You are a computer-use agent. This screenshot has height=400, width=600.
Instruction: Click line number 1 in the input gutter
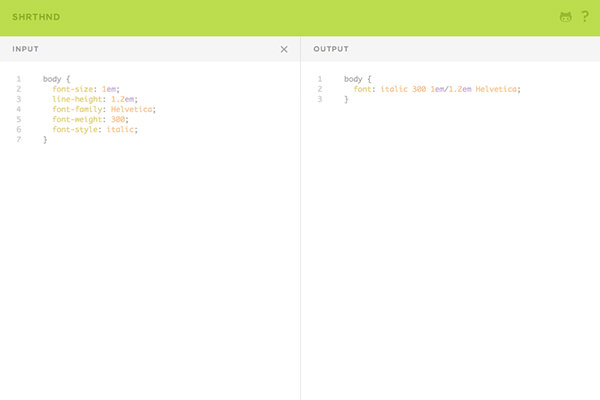(18, 79)
